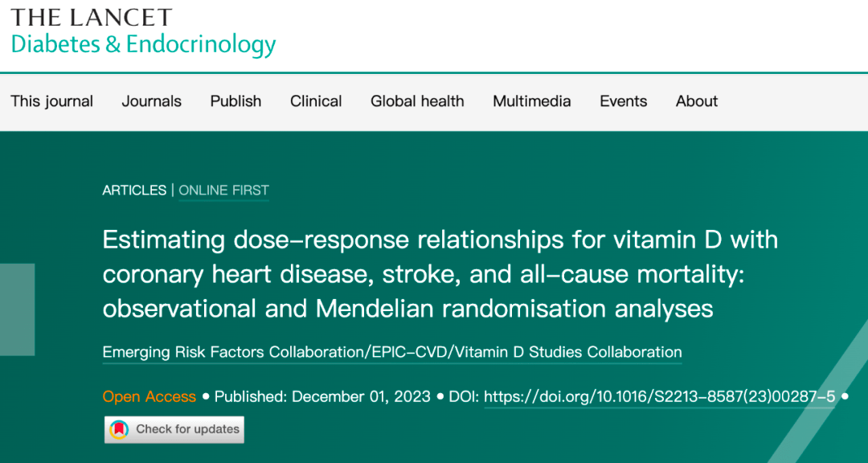Click the gray side tab at left edge
This screenshot has width=868, height=463.
pyautogui.click(x=17, y=309)
